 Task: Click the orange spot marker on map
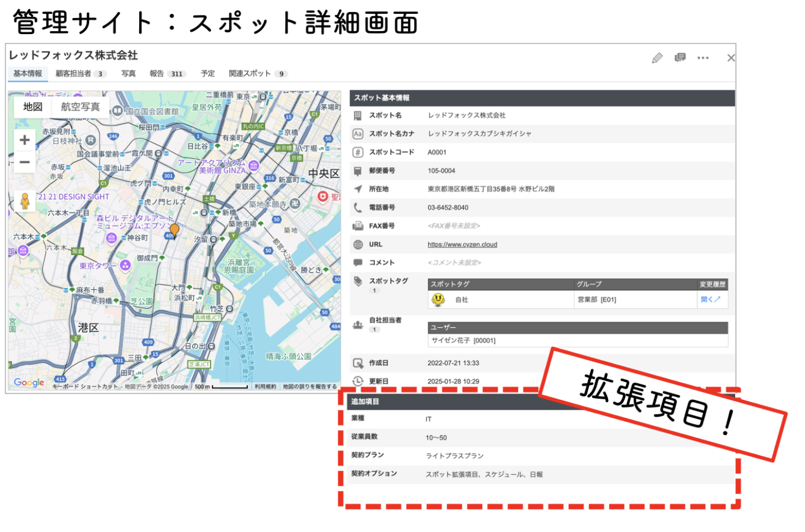174,230
